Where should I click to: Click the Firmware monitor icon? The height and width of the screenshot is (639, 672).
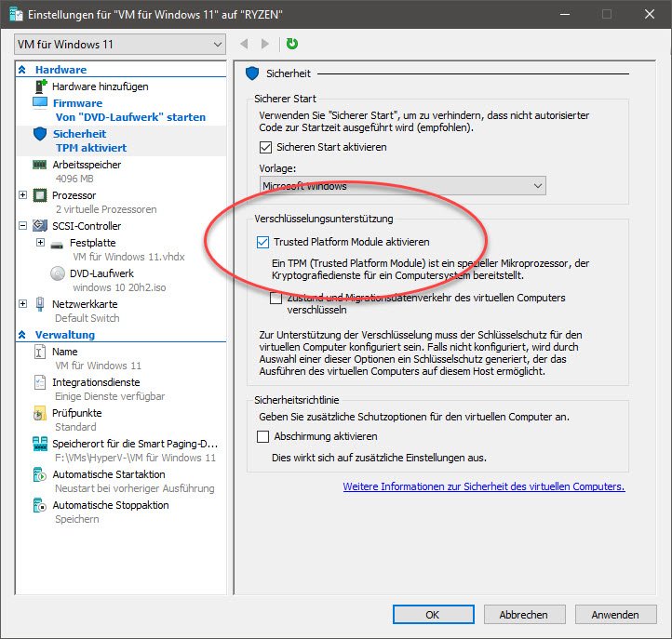[40, 103]
